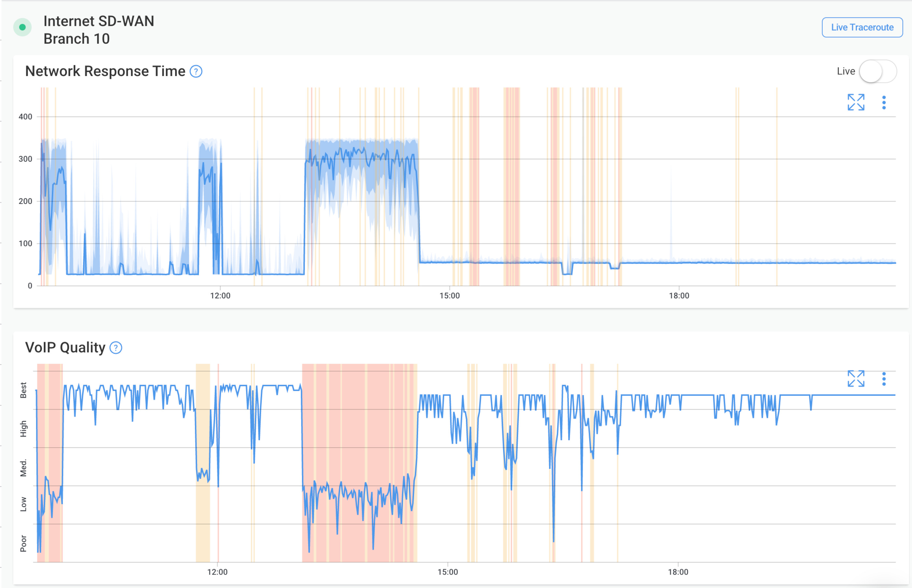Click the Live label next to the switch
Image resolution: width=912 pixels, height=588 pixels.
click(846, 71)
